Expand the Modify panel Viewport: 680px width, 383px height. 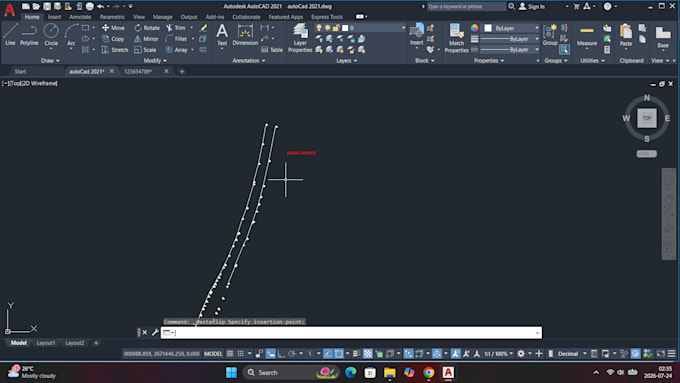[x=155, y=61]
